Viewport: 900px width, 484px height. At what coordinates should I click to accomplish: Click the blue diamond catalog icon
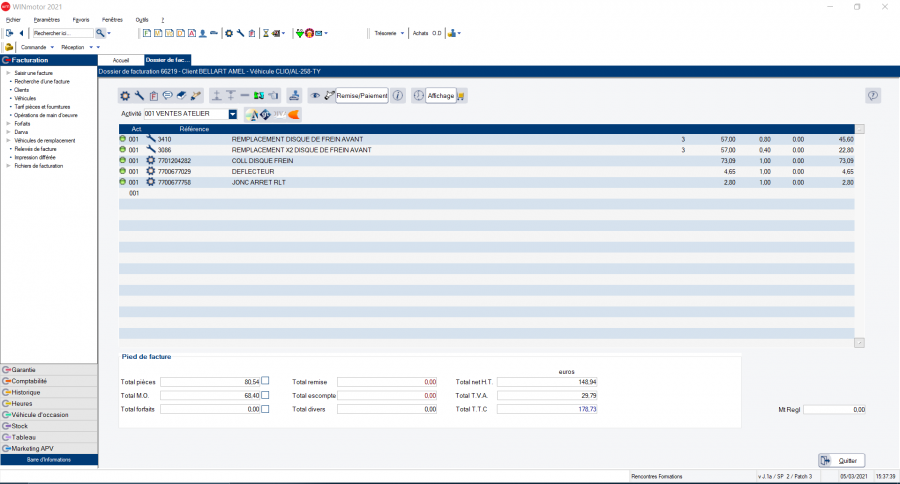[x=265, y=115]
